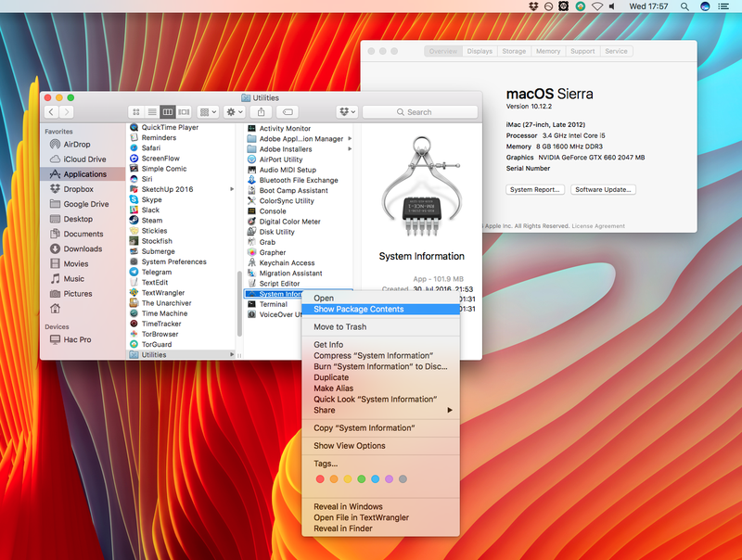Viewport: 742px width, 560px height.
Task: Open the Dropbox folder in the sidebar
Action: [x=83, y=189]
